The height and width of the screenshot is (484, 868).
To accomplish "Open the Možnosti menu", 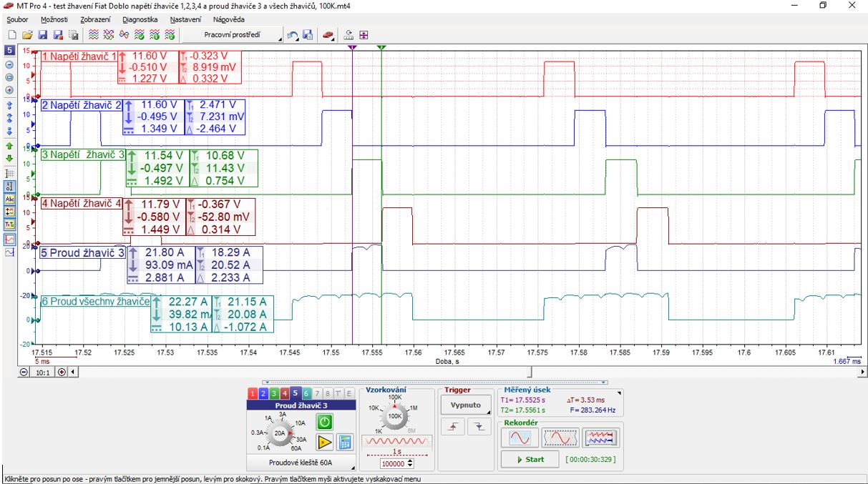I will (54, 19).
